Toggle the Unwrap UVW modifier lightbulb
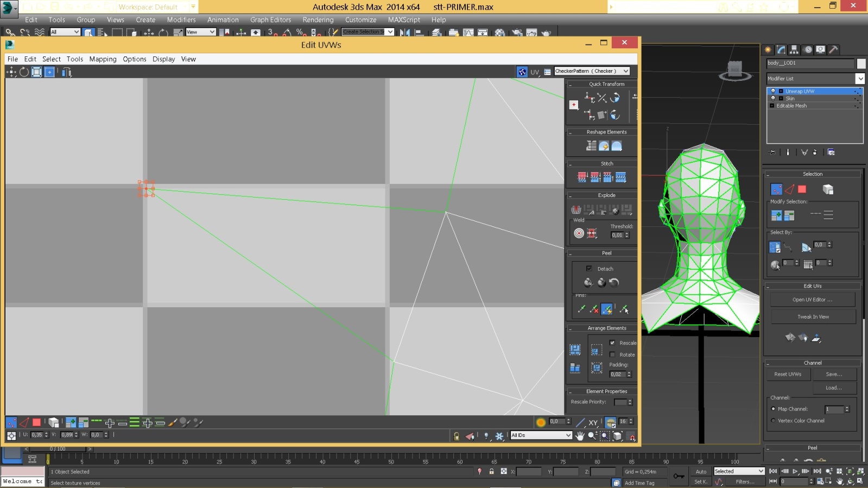The image size is (868, 488). point(774,91)
